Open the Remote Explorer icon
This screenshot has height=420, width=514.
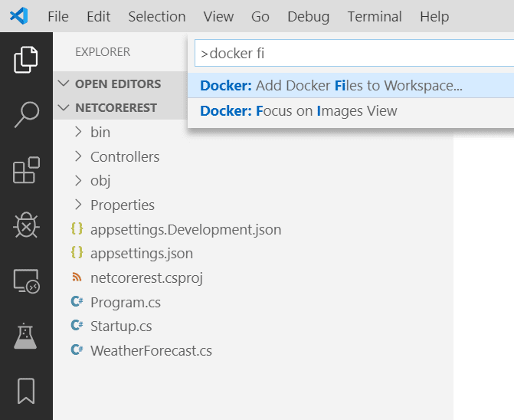(26, 281)
